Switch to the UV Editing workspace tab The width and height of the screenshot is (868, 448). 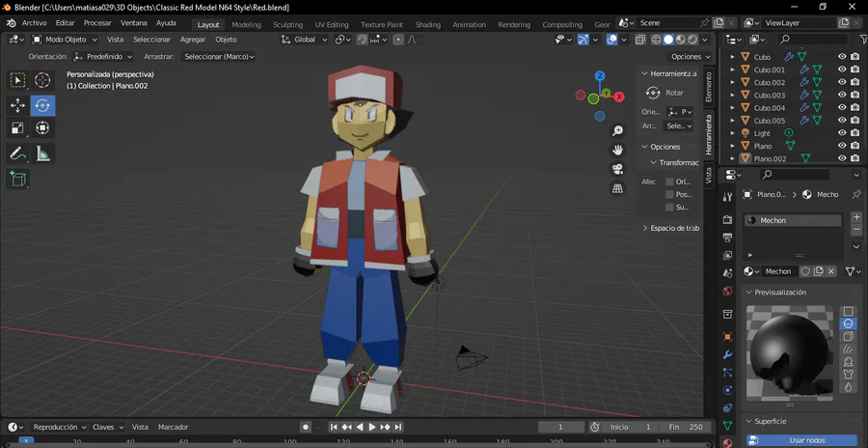click(x=332, y=24)
